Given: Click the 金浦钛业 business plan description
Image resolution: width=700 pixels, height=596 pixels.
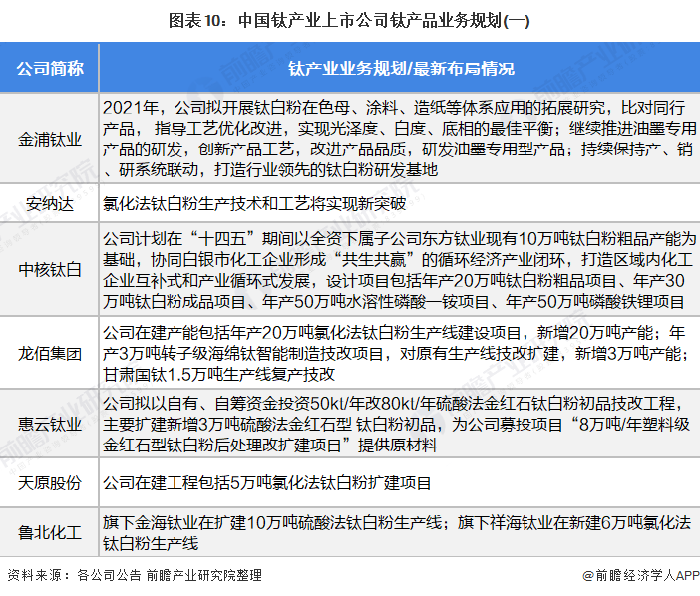Looking at the screenshot, I should (401, 138).
